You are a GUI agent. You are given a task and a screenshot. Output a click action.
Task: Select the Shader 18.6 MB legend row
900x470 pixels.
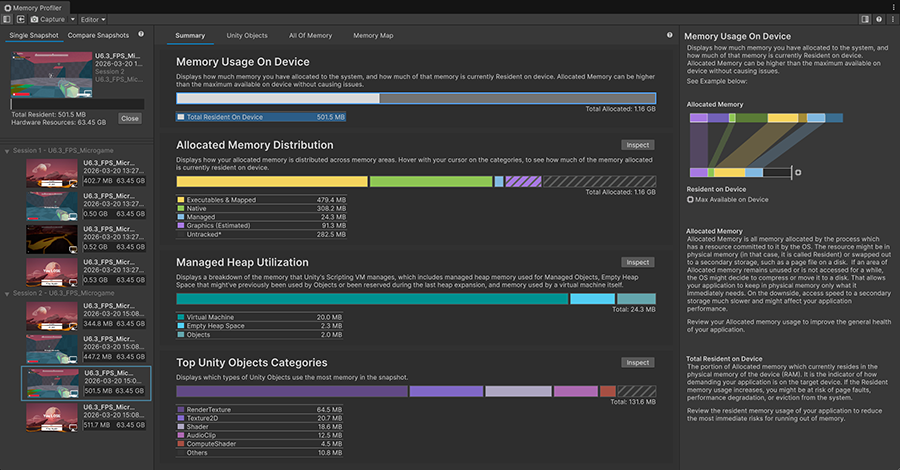click(259, 427)
